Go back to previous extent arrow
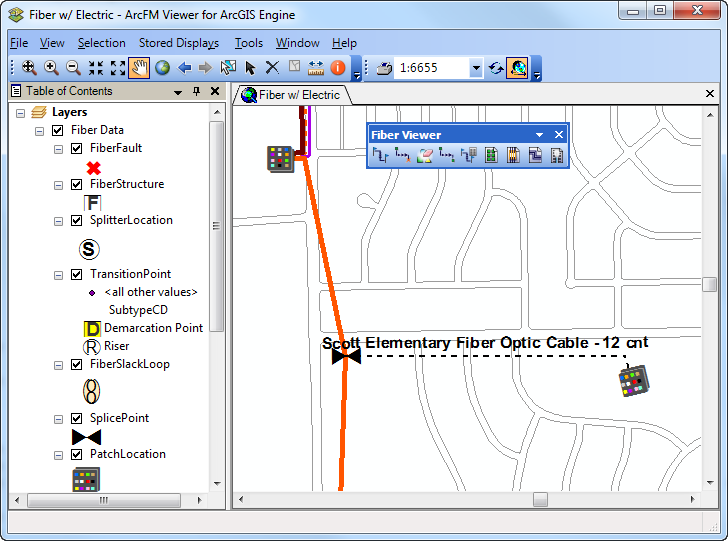Image resolution: width=728 pixels, height=541 pixels. tap(184, 68)
